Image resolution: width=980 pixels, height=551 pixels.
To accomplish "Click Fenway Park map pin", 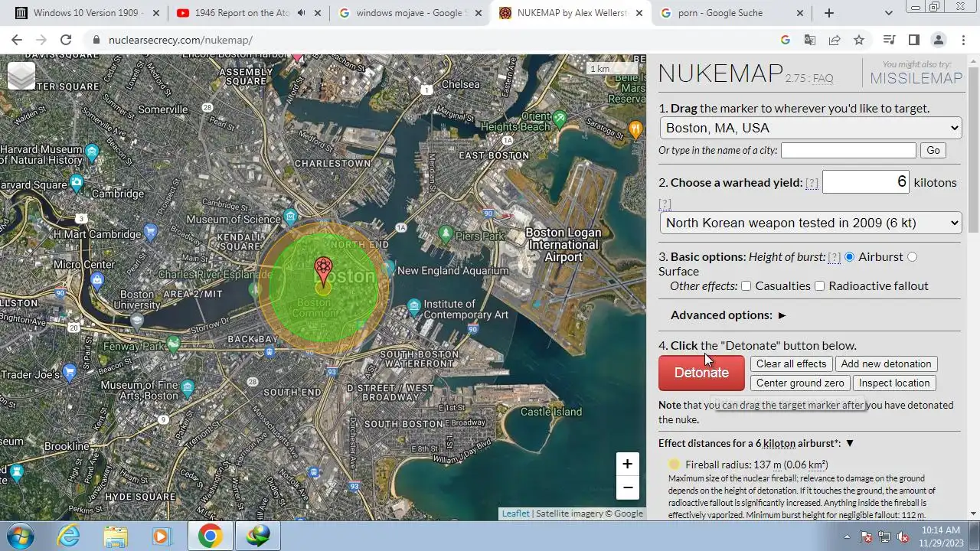I will pyautogui.click(x=174, y=344).
